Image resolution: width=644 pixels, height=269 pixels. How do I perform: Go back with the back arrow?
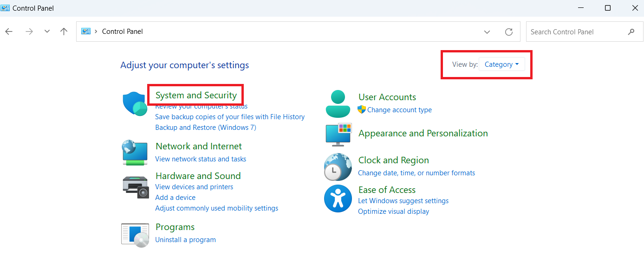pyautogui.click(x=9, y=32)
